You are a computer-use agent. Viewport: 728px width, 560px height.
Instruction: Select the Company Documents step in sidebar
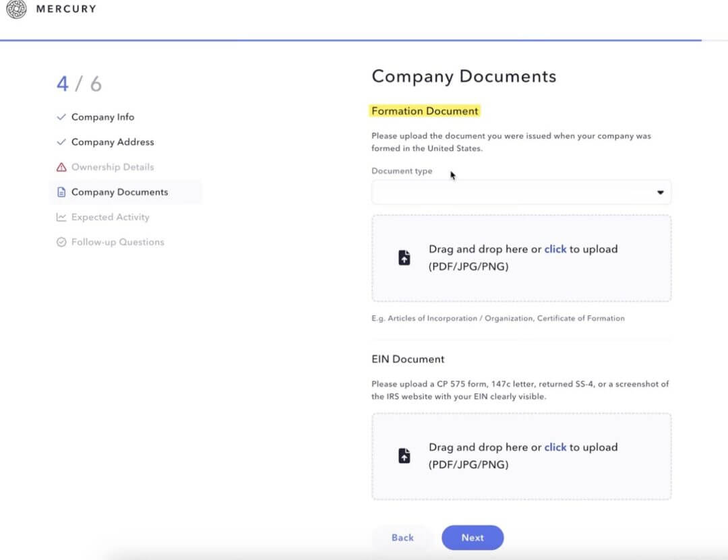pos(119,192)
